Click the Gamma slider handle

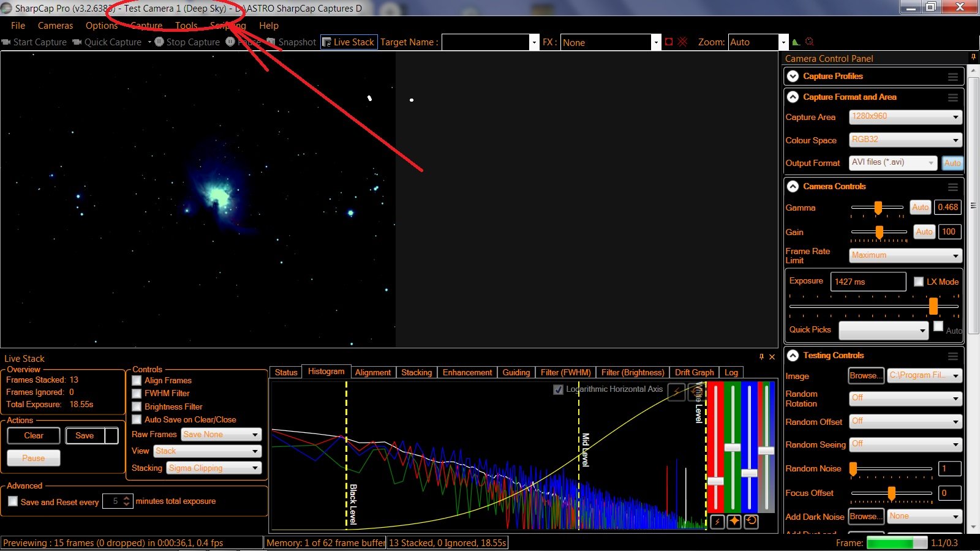click(878, 208)
